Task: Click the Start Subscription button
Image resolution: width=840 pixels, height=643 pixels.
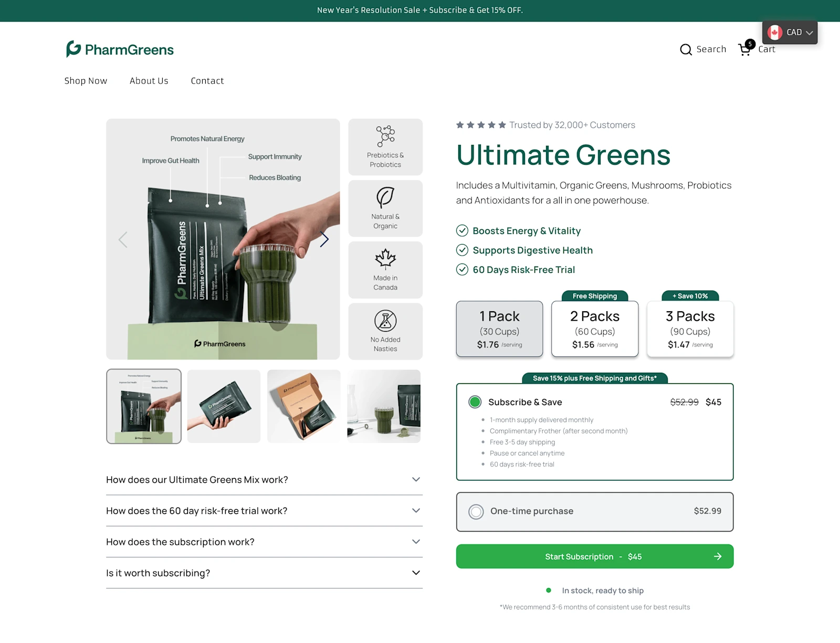Action: [595, 556]
